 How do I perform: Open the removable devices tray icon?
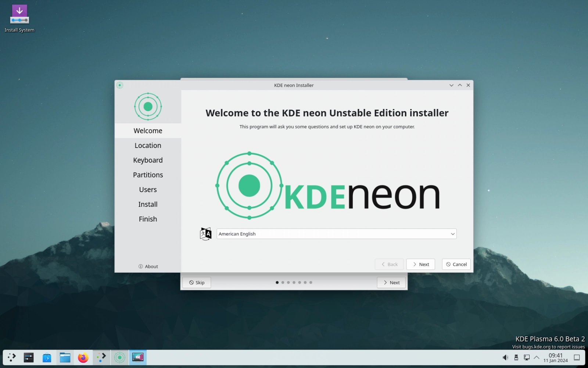point(516,357)
